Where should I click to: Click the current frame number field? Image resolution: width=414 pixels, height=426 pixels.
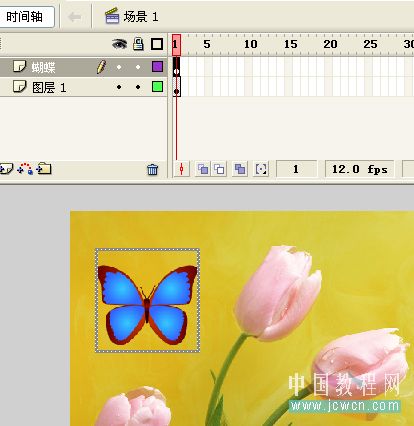296,169
